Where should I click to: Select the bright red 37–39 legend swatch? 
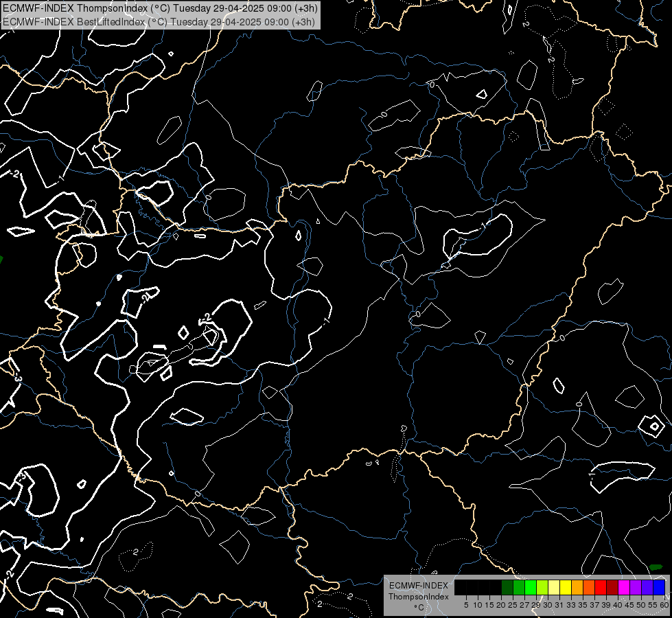(x=601, y=587)
